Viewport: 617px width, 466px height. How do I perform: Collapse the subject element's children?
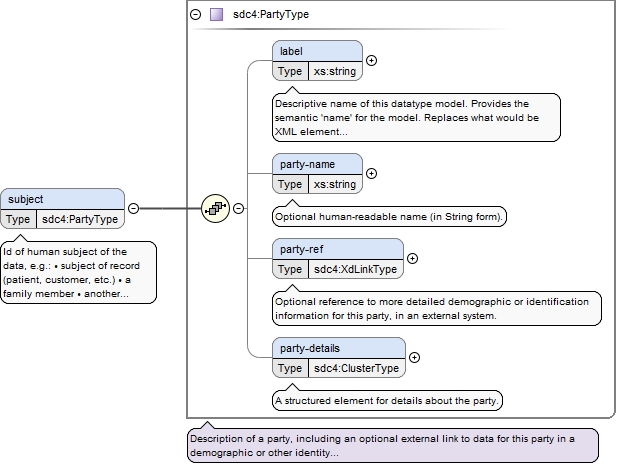[x=134, y=208]
